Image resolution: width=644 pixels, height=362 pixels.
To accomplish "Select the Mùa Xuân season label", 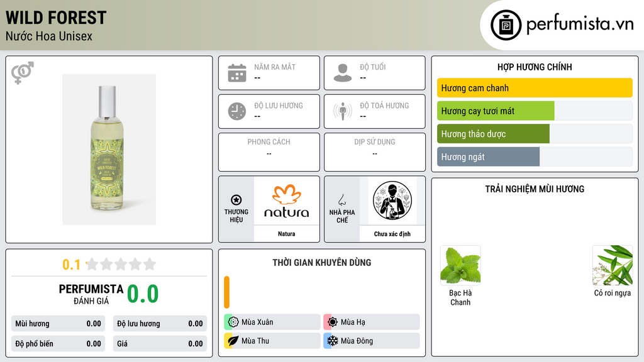I will click(257, 322).
